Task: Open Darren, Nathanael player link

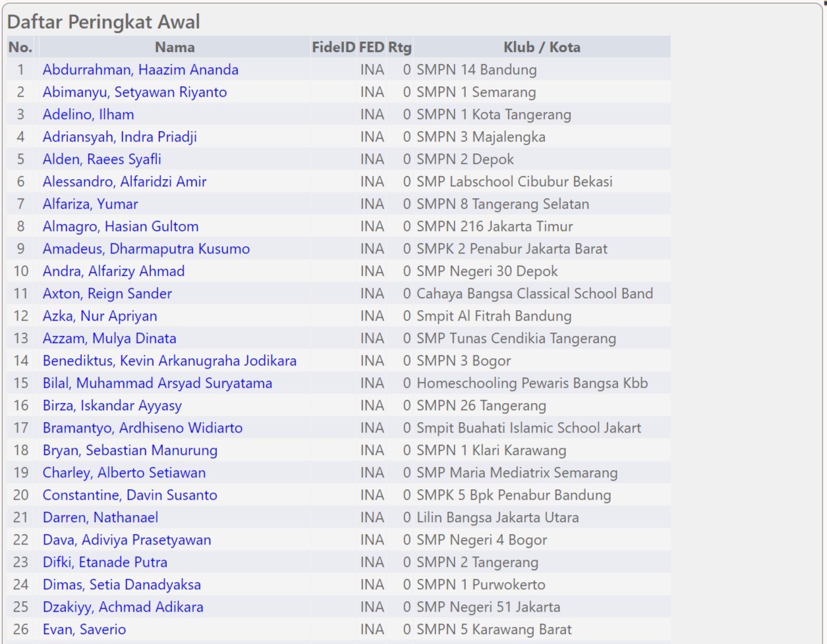Action: (x=100, y=518)
